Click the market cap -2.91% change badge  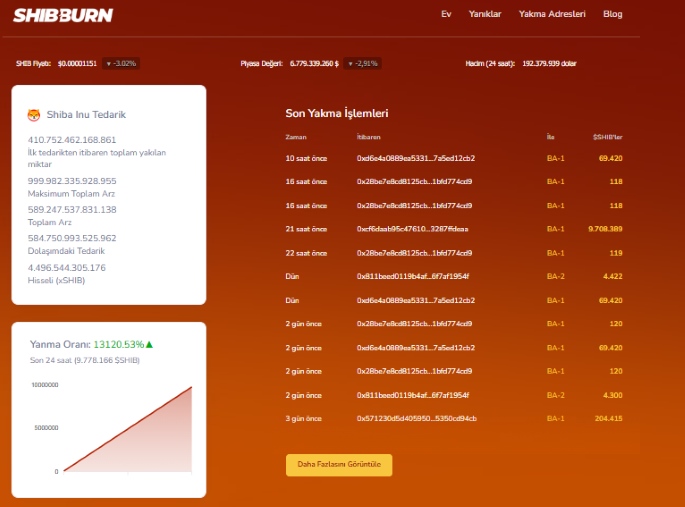coord(362,63)
